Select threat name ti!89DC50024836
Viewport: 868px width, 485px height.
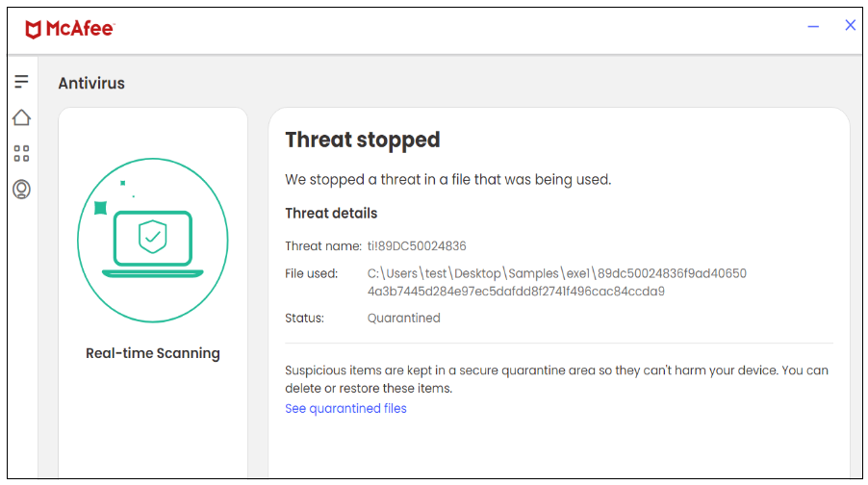click(416, 246)
